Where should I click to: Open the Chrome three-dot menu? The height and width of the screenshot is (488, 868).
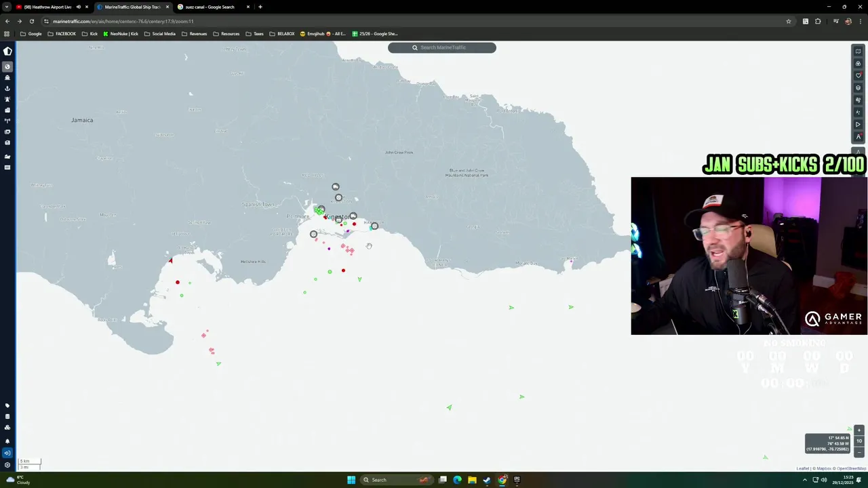tap(860, 21)
